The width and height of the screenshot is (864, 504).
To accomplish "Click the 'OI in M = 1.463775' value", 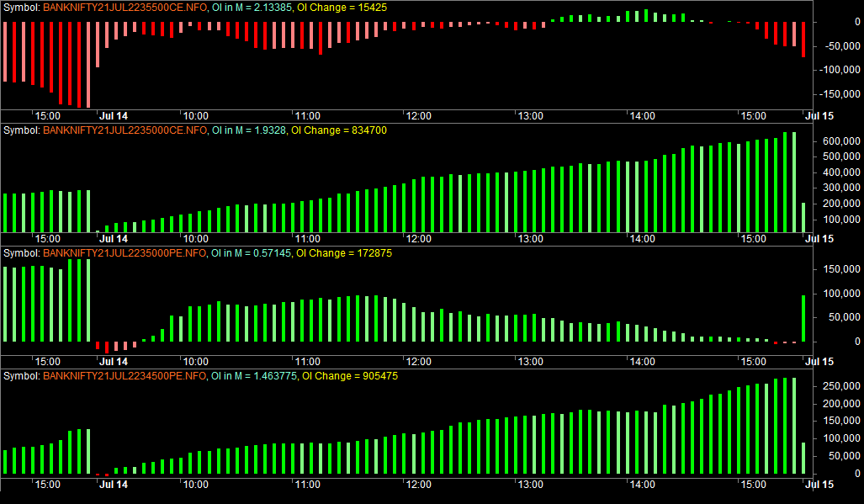I will [253, 376].
